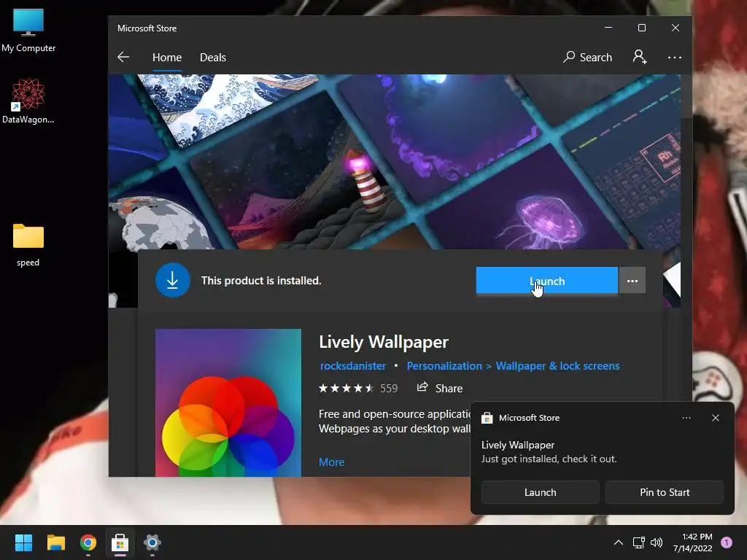
Task: Click the star rating with 559 reviews
Action: [x=357, y=389]
